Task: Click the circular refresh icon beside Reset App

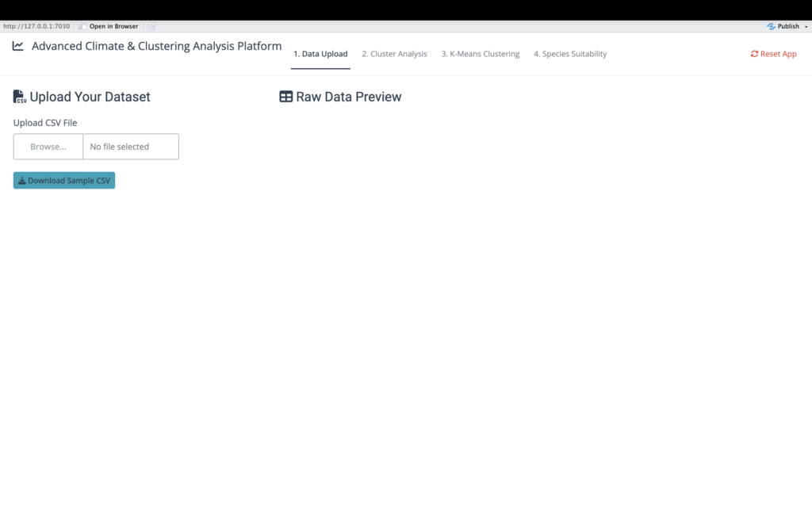Action: tap(754, 54)
